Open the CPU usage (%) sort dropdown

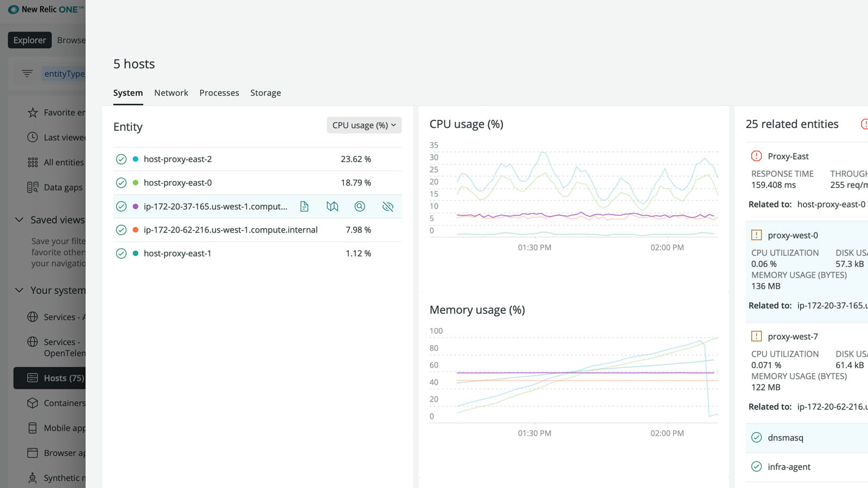tap(363, 125)
